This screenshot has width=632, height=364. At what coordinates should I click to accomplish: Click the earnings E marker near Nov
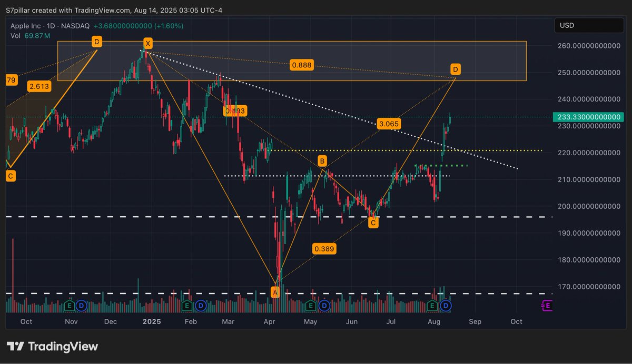70,305
